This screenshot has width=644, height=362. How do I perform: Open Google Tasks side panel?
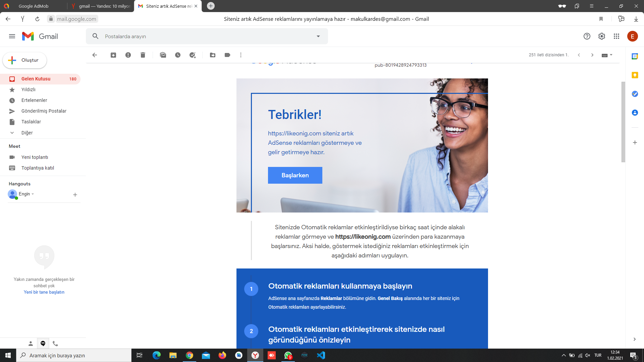(635, 94)
